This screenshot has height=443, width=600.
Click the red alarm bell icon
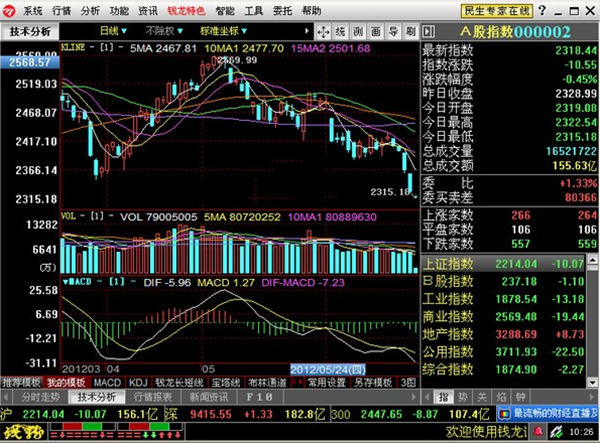(538, 432)
